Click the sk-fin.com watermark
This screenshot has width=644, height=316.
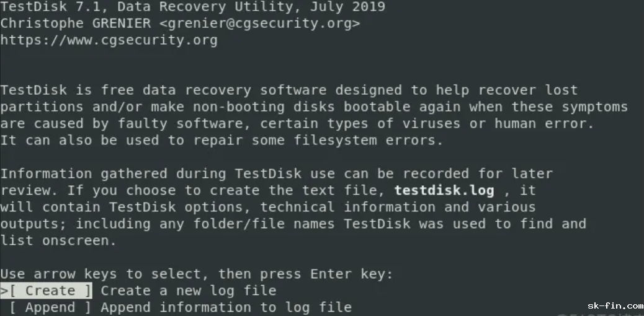pyautogui.click(x=615, y=305)
